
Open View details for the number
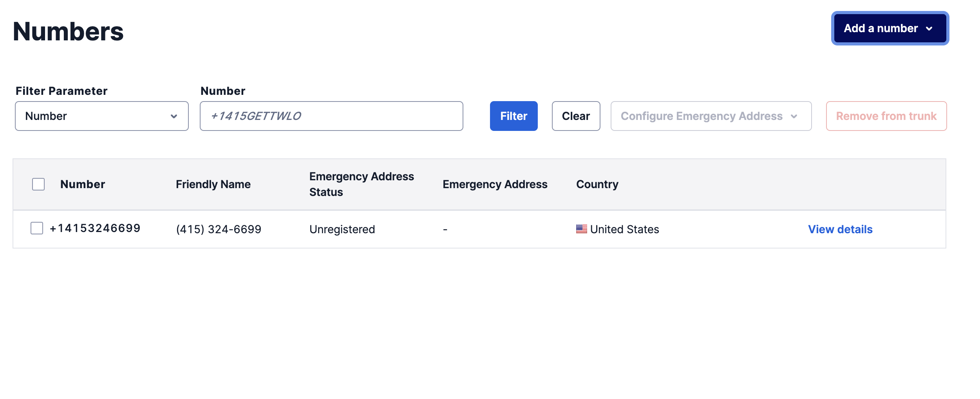841,229
